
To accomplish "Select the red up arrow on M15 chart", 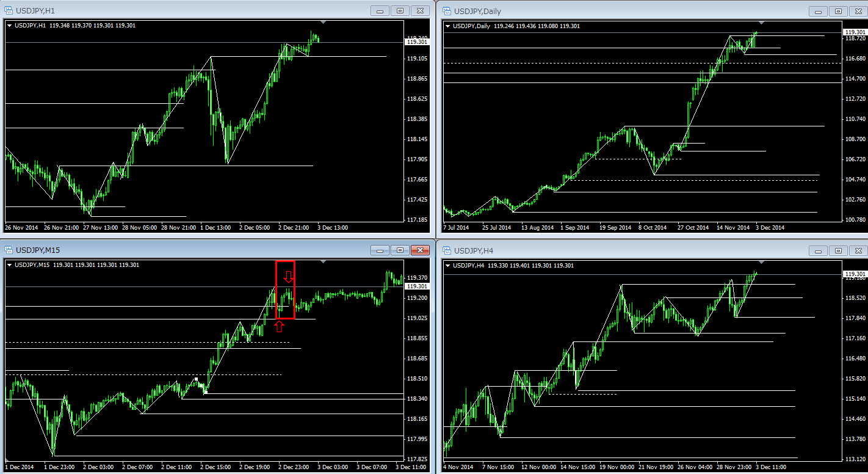I will [x=279, y=326].
